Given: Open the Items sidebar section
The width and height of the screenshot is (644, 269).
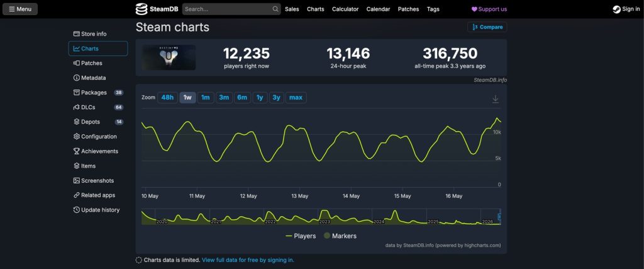Looking at the screenshot, I should tap(97, 166).
